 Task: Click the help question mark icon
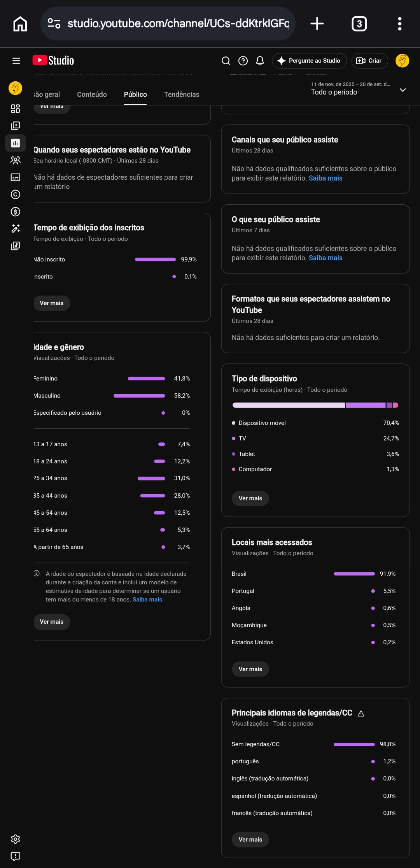(243, 61)
